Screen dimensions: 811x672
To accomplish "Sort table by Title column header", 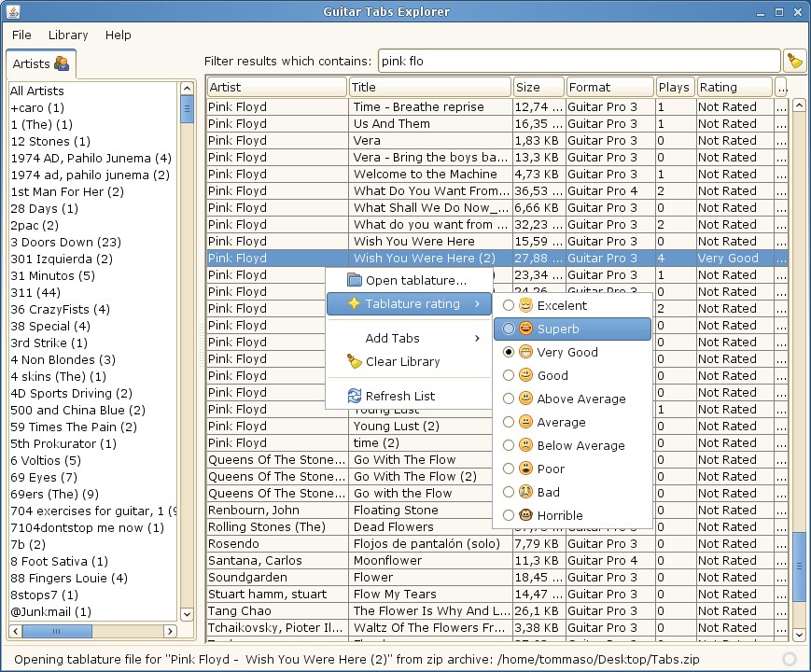I will point(430,87).
